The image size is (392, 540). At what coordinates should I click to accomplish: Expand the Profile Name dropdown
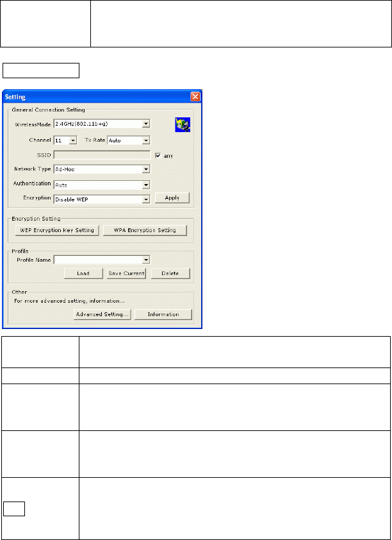pyautogui.click(x=102, y=260)
